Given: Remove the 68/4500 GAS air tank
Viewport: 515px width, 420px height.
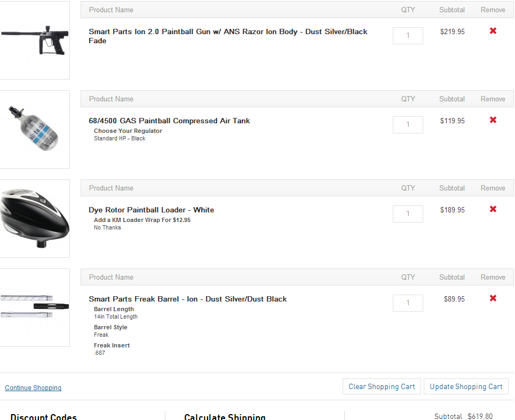Looking at the screenshot, I should click(493, 120).
